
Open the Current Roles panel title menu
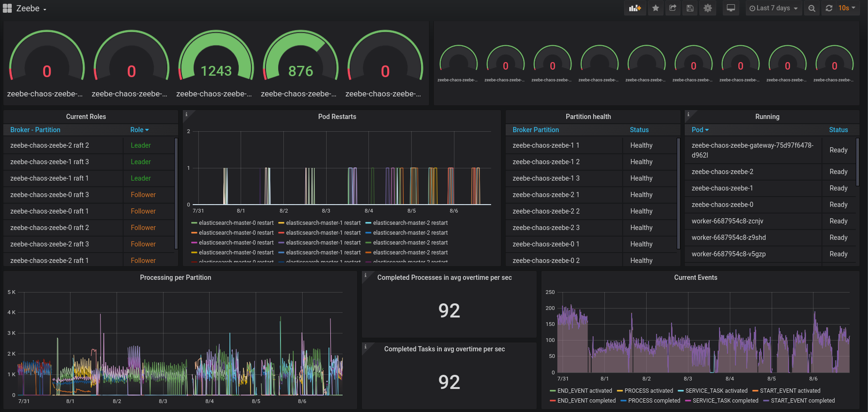(86, 117)
